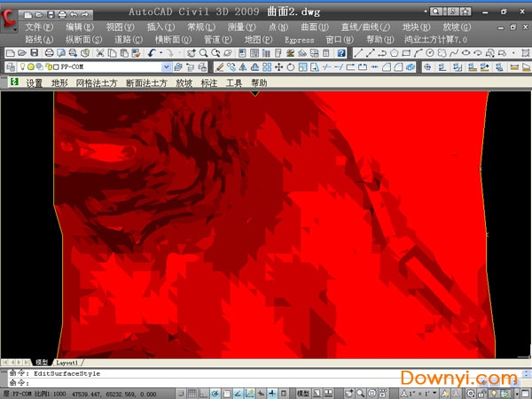Click the Cut scissors icon
This screenshot has height=399, width=532.
[x=100, y=54]
